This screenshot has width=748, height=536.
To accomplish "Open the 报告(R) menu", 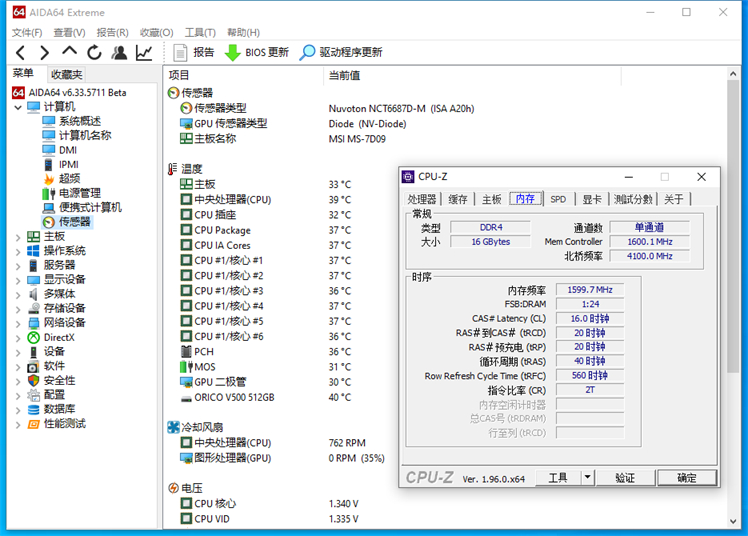I will click(x=113, y=32).
